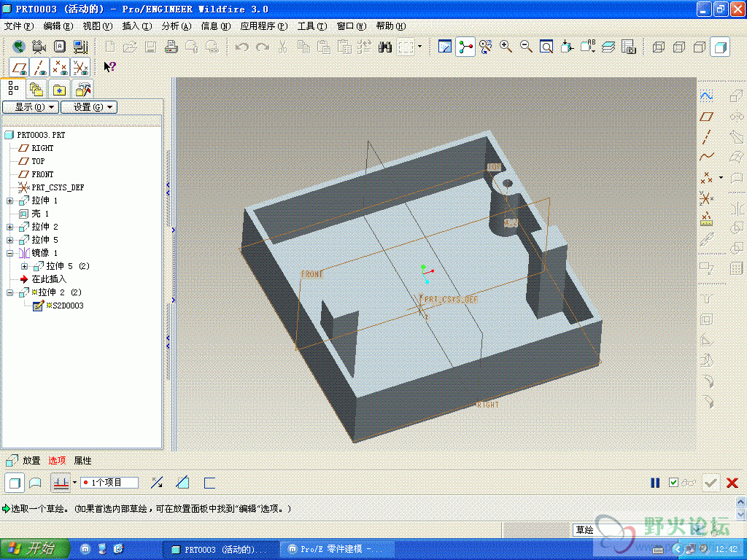Toggle coordinate systems display
Screen dimensions: 747x560
click(80, 67)
